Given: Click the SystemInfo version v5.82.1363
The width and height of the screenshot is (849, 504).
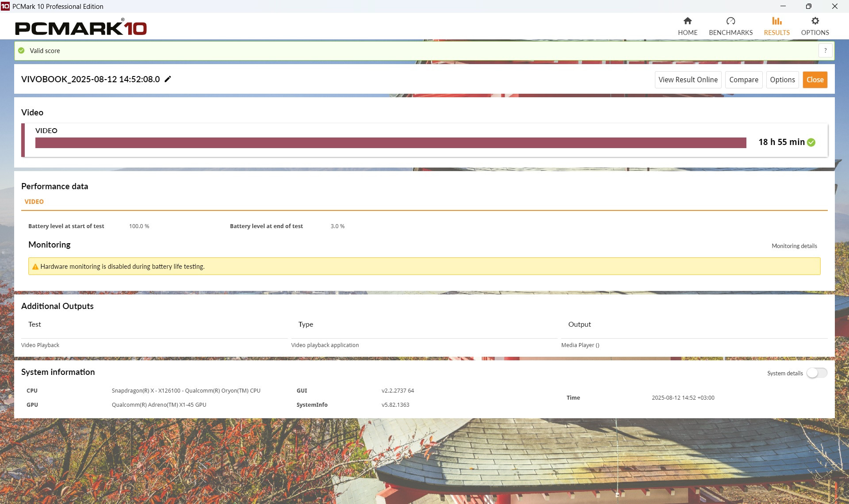Looking at the screenshot, I should click(395, 405).
